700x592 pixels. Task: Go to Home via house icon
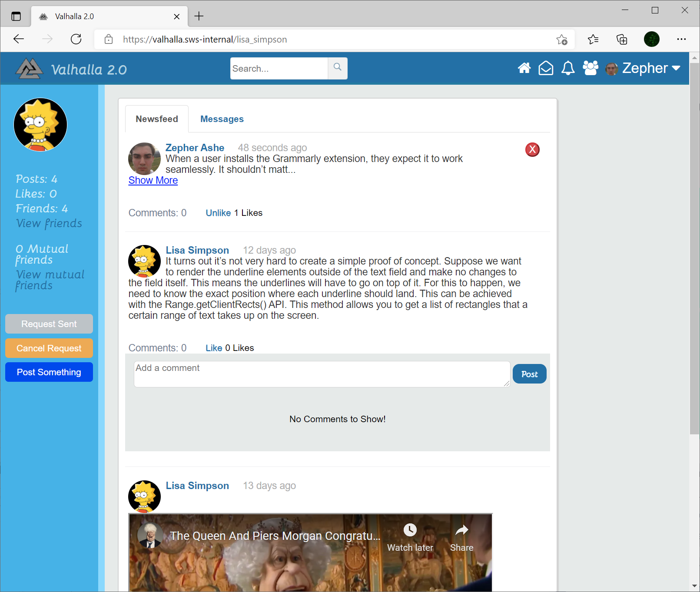pos(524,68)
